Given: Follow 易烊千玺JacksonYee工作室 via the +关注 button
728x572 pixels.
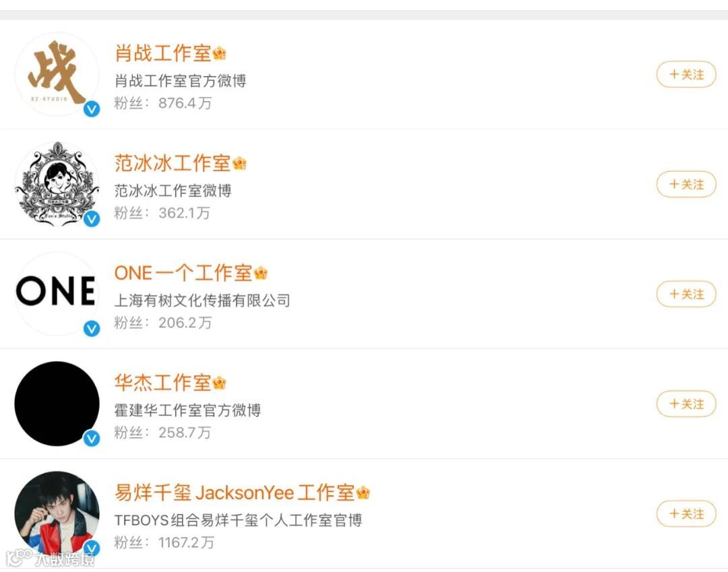Looking at the screenshot, I should pyautogui.click(x=686, y=513).
